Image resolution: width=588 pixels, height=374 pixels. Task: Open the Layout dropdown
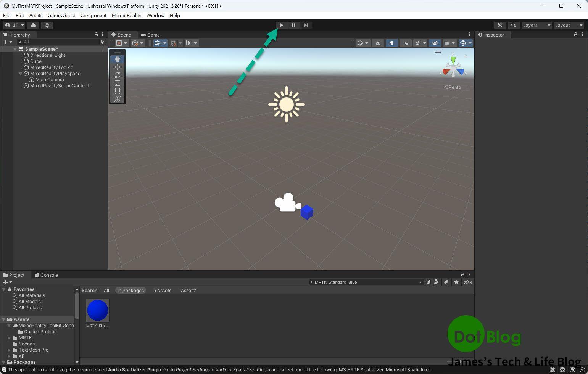(x=569, y=25)
